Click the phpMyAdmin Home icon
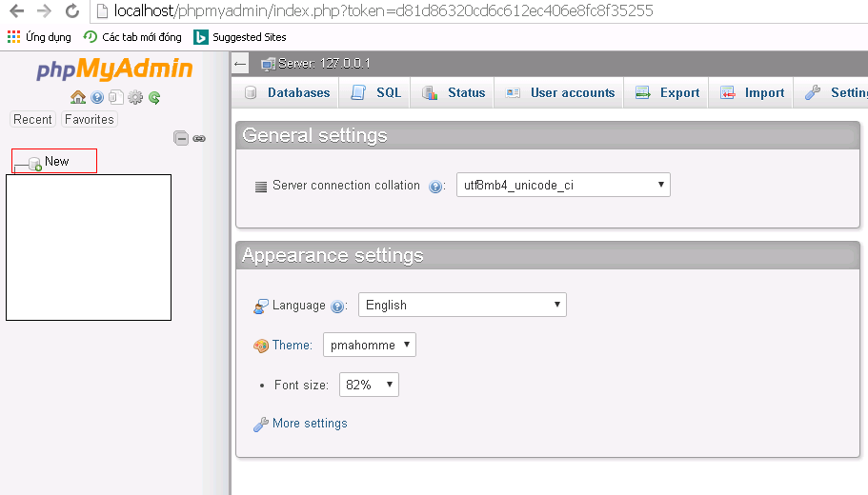This screenshot has width=868, height=495. (78, 97)
